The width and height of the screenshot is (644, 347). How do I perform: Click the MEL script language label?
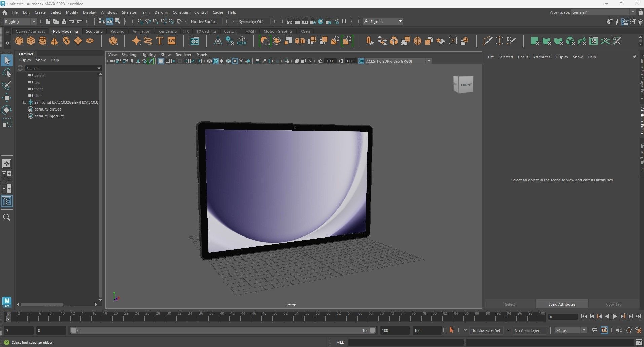[x=340, y=342]
